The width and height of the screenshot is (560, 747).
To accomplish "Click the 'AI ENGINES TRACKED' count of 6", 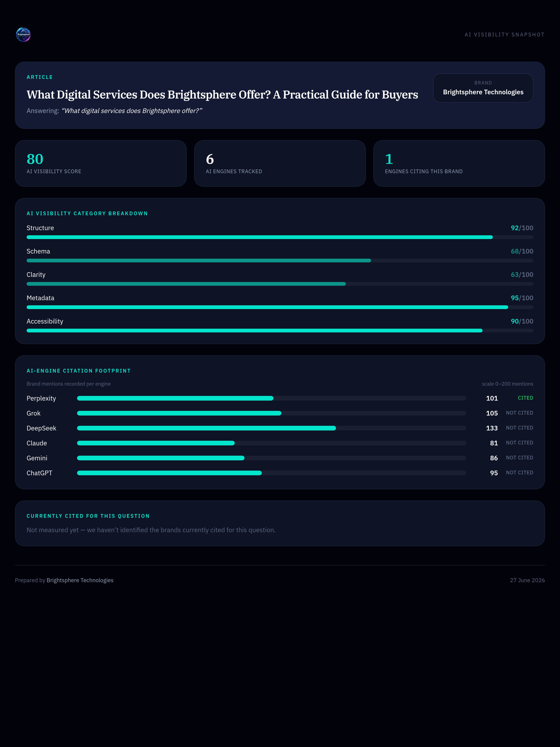I will (x=210, y=159).
